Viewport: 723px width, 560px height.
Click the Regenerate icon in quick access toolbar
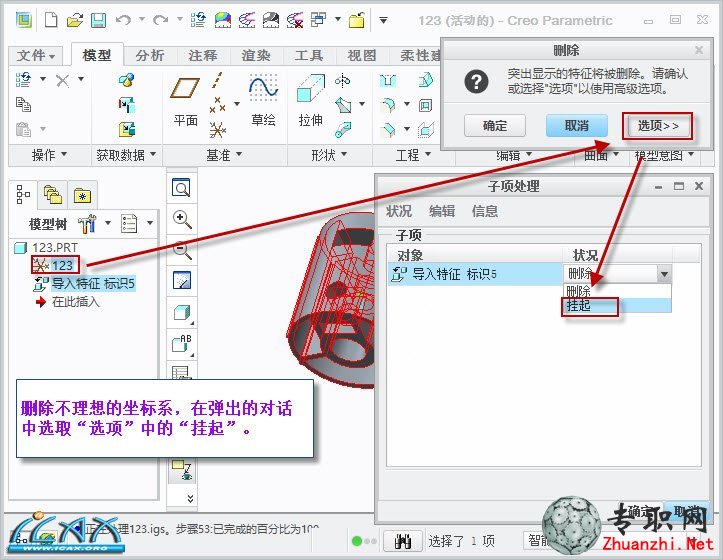point(198,20)
